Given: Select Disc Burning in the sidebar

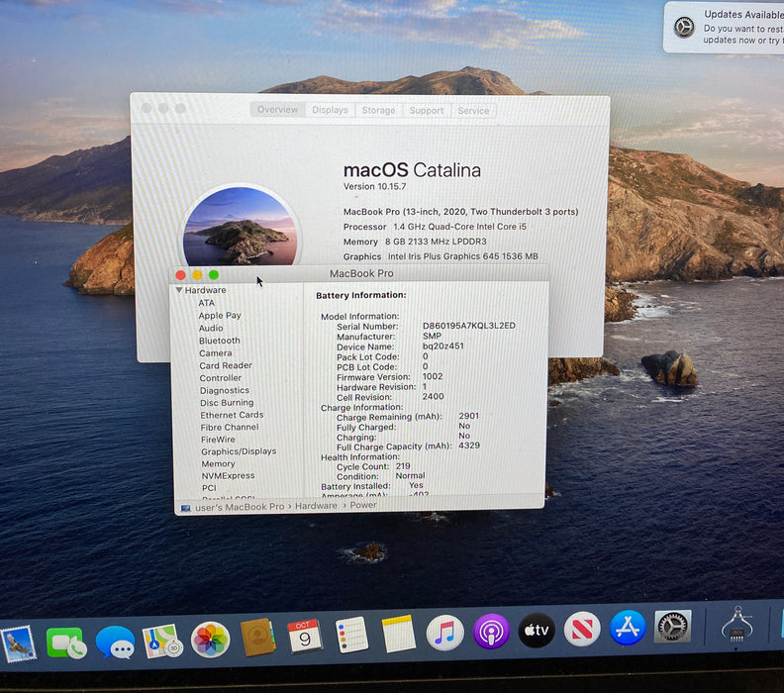Looking at the screenshot, I should click(x=227, y=403).
